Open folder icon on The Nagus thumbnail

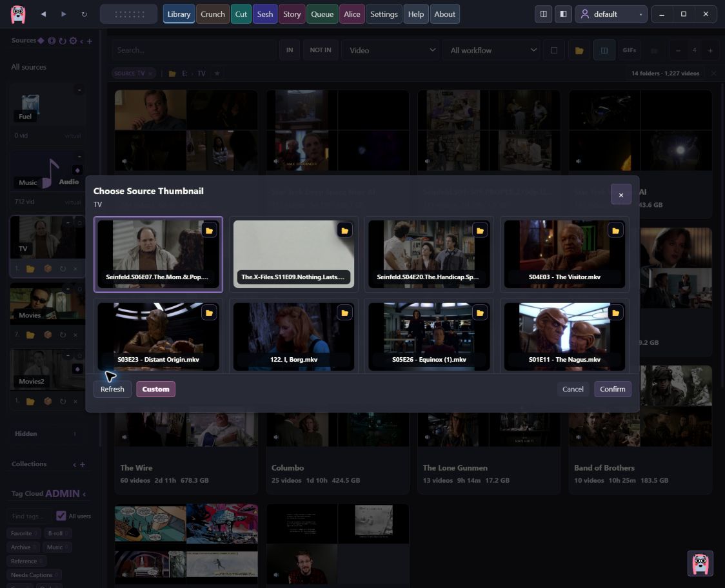pos(615,313)
